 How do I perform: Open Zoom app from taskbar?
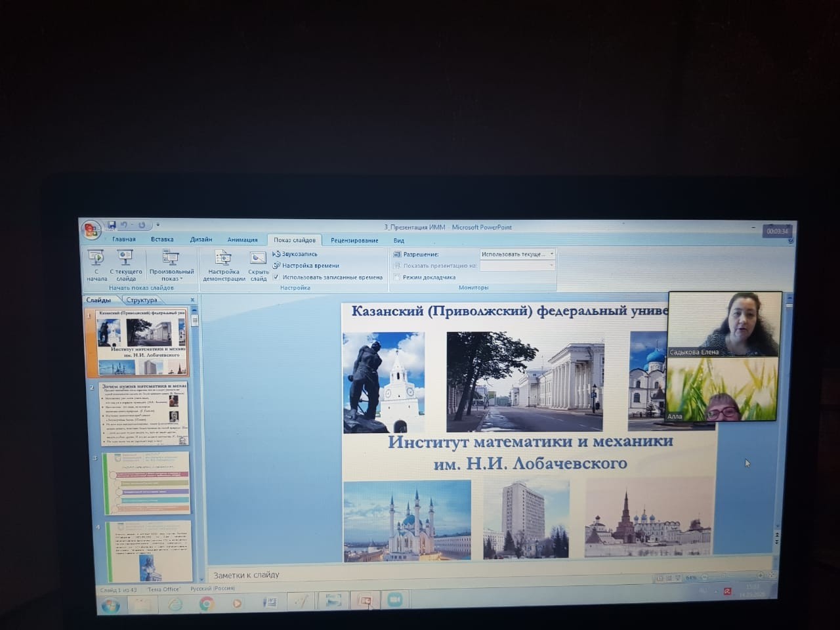pos(395,600)
